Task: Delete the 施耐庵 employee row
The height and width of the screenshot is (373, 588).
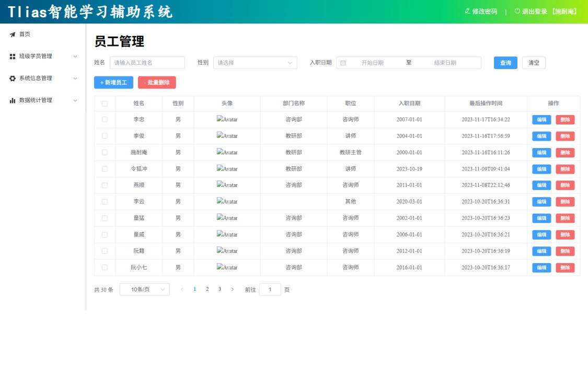Action: click(x=565, y=153)
